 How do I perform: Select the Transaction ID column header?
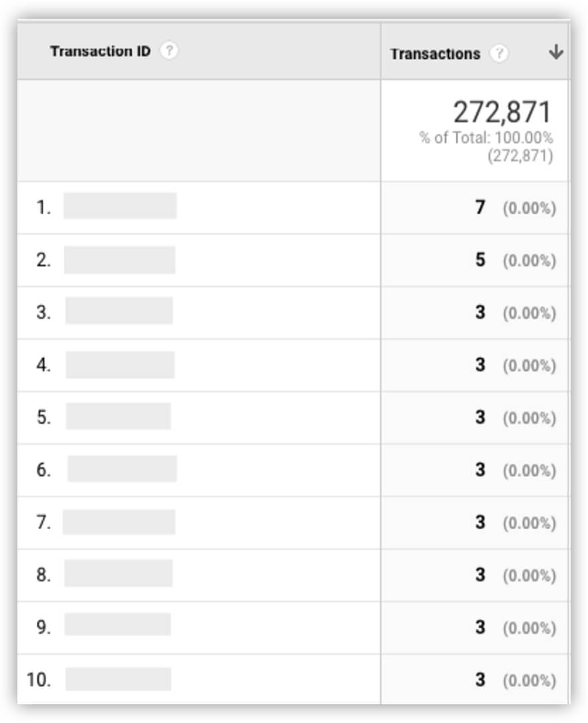click(x=100, y=51)
